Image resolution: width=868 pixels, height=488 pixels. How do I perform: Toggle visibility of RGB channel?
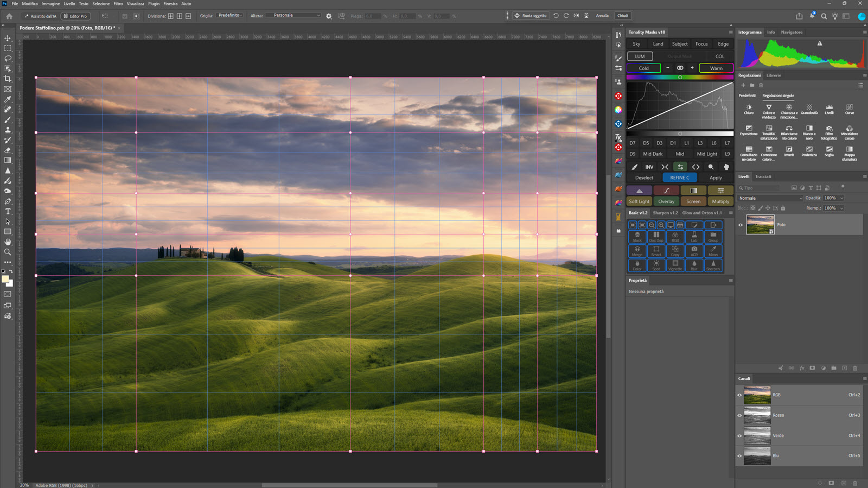pos(739,395)
